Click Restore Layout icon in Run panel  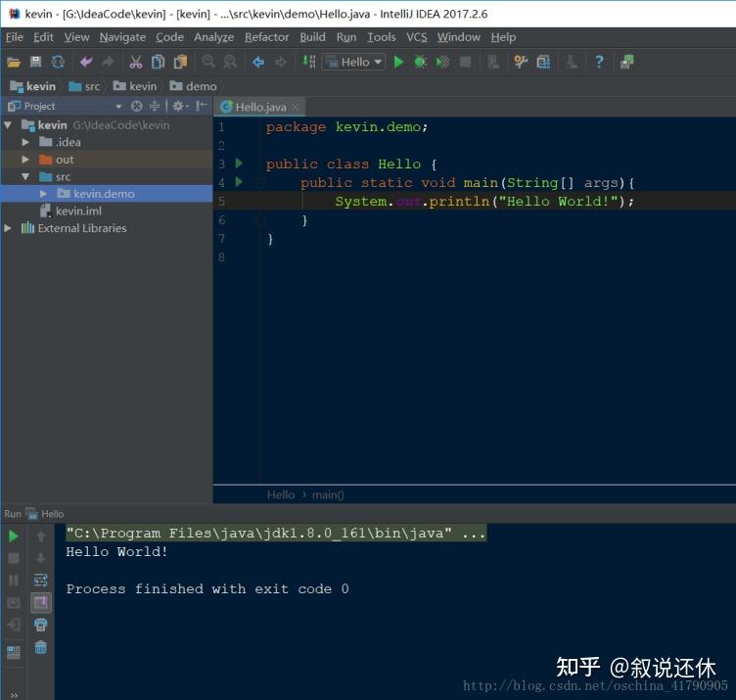[14, 652]
